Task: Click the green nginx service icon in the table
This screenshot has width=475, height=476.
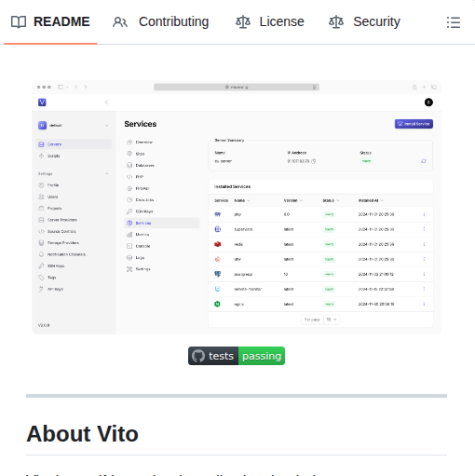Action: coord(217,304)
